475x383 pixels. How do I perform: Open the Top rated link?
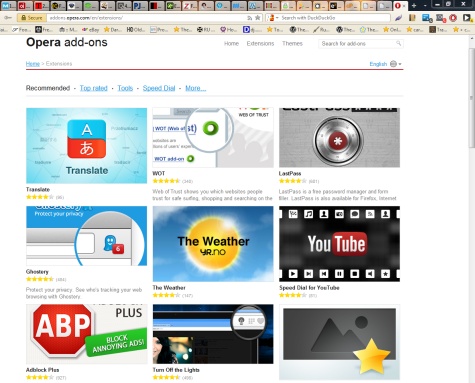[x=94, y=88]
